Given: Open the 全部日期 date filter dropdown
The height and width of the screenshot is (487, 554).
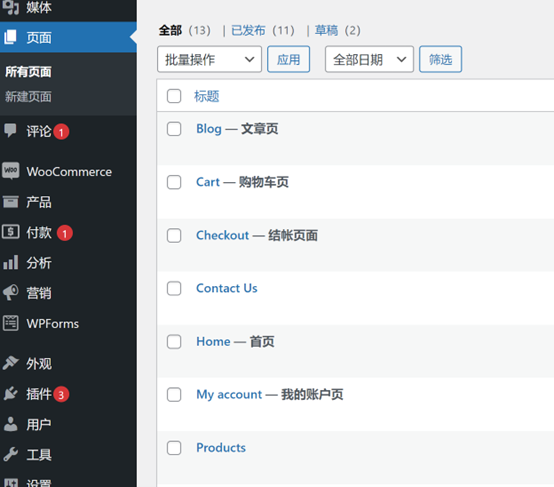Looking at the screenshot, I should (x=369, y=59).
